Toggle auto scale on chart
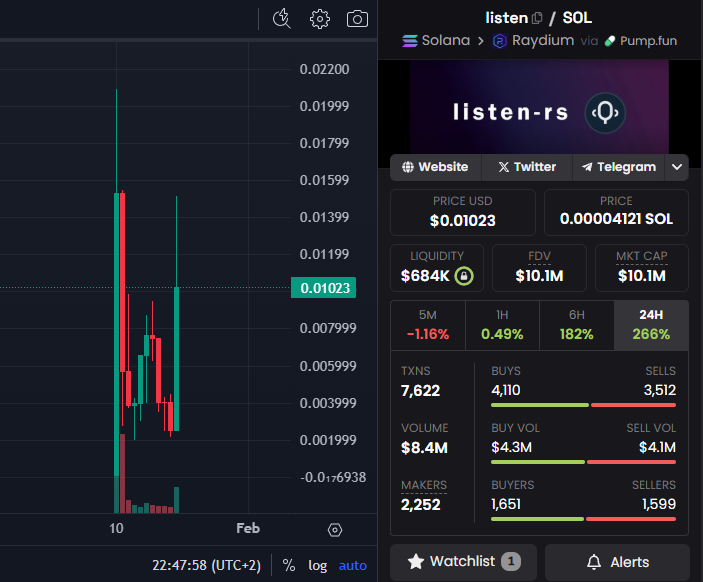The height and width of the screenshot is (582, 703). point(353,565)
